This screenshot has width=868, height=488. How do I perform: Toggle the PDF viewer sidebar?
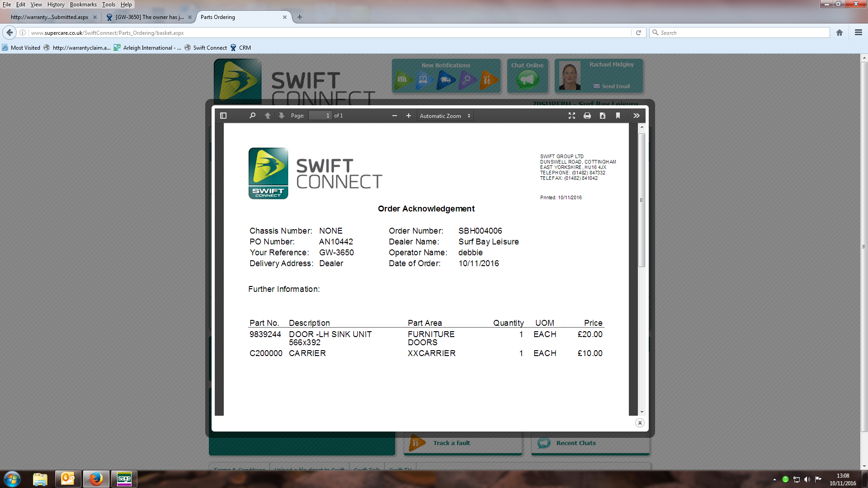[x=223, y=116]
